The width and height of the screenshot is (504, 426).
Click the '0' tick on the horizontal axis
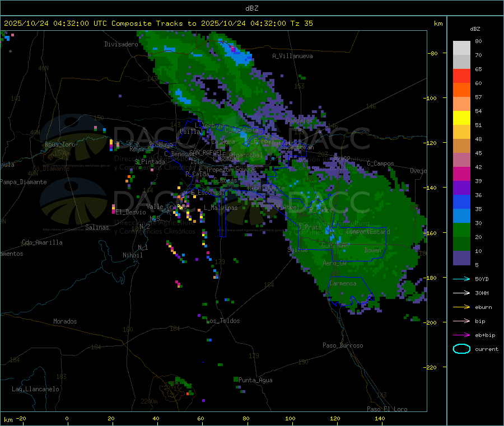67,418
